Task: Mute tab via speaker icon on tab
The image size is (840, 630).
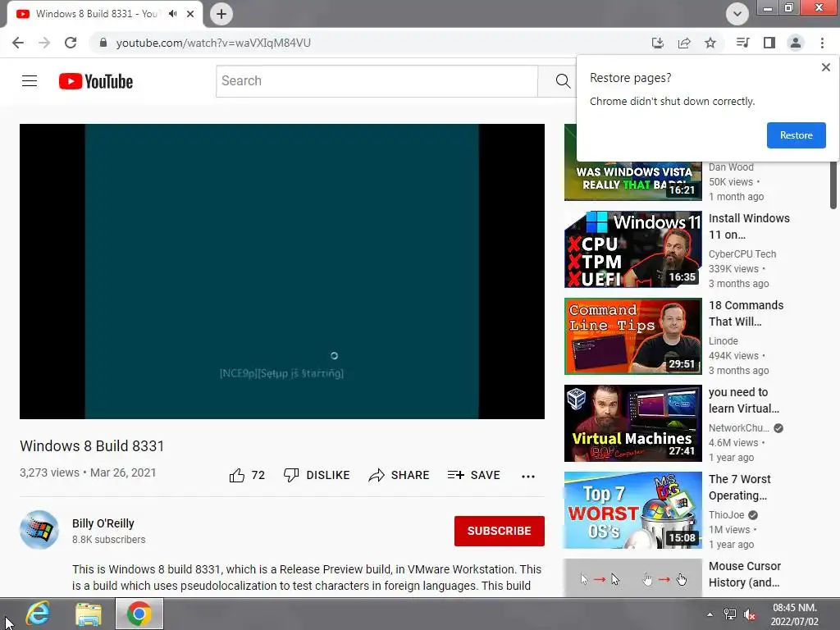Action: pyautogui.click(x=172, y=14)
